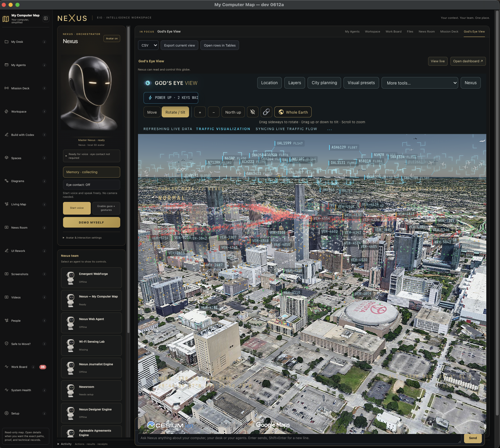This screenshot has width=500, height=448.
Task: Select Rotate / tilt navigation mode
Action: [x=175, y=112]
